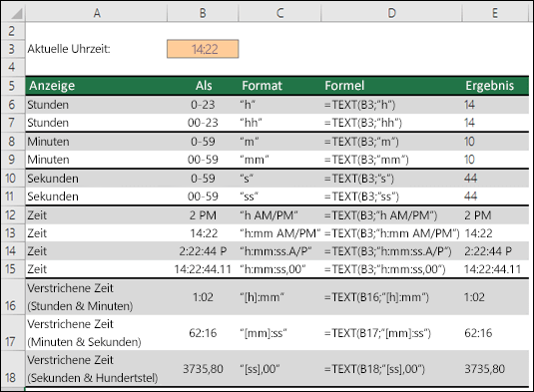Select the 'Minuten' cell in row 9
534x392 pixels.
point(97,160)
